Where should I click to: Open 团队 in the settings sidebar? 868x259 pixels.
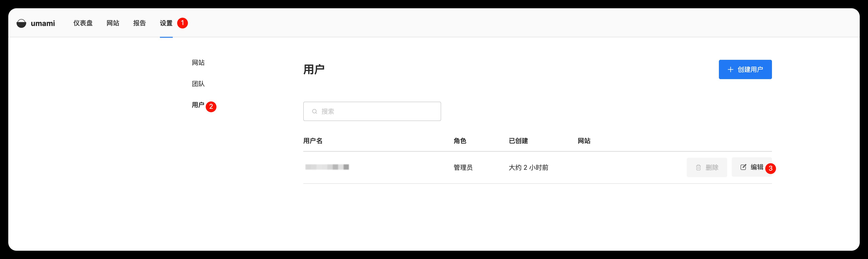tap(198, 84)
